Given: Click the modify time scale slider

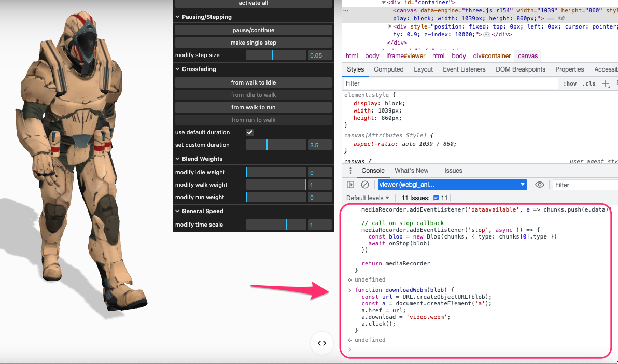Looking at the screenshot, I should [x=276, y=225].
